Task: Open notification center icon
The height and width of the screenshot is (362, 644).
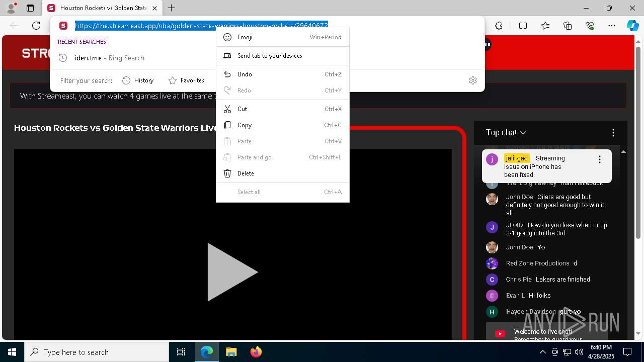Action: click(x=627, y=352)
